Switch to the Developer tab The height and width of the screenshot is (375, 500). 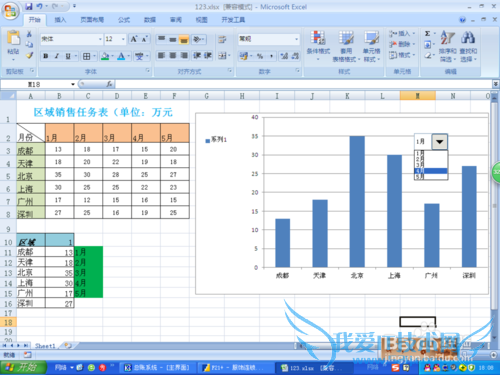pos(233,20)
